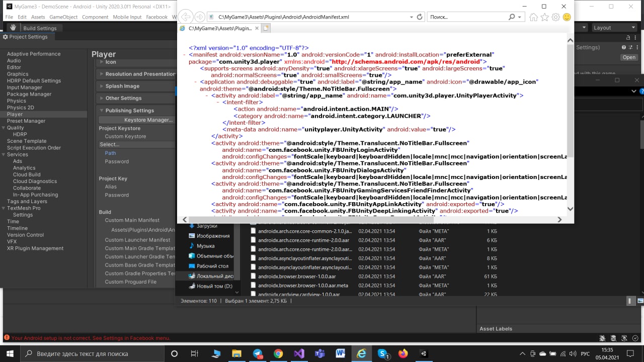Open the Component menu in Unity
Image resolution: width=644 pixels, height=362 pixels.
pyautogui.click(x=95, y=17)
